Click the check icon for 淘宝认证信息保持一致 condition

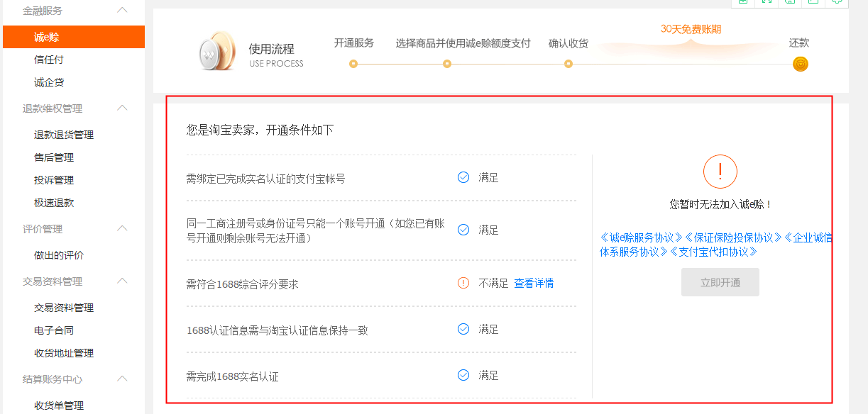click(463, 329)
